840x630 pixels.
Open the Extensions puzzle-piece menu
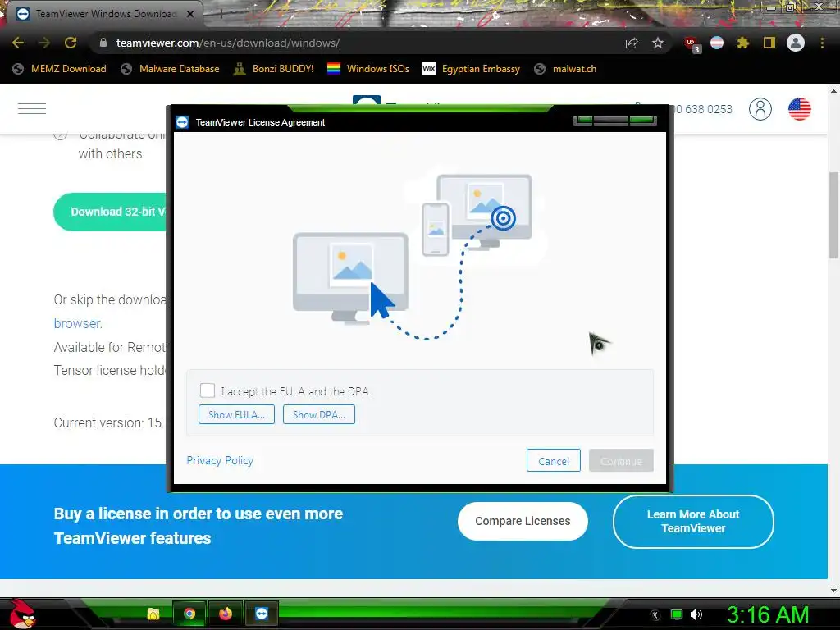[742, 43]
